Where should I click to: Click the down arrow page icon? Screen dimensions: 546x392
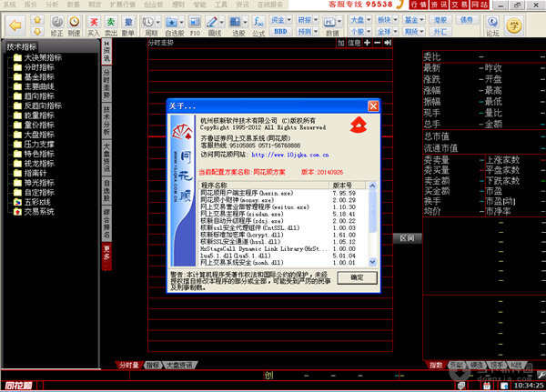(37, 31)
